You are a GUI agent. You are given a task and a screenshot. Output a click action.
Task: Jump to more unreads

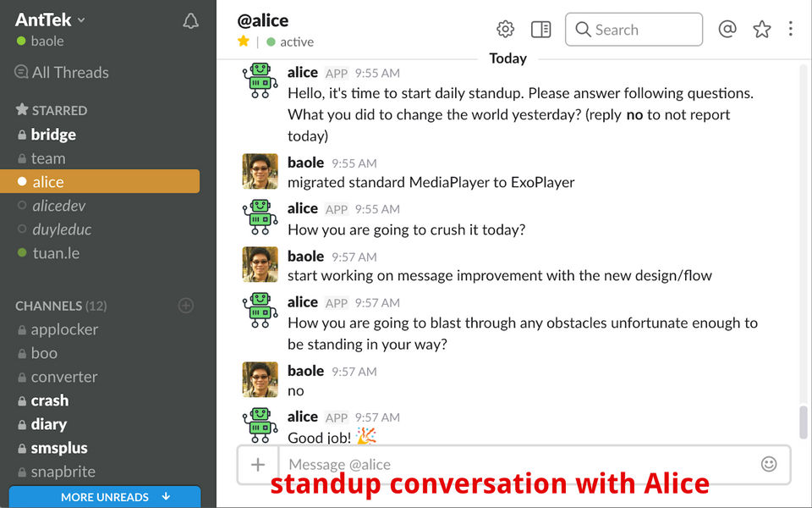point(105,497)
